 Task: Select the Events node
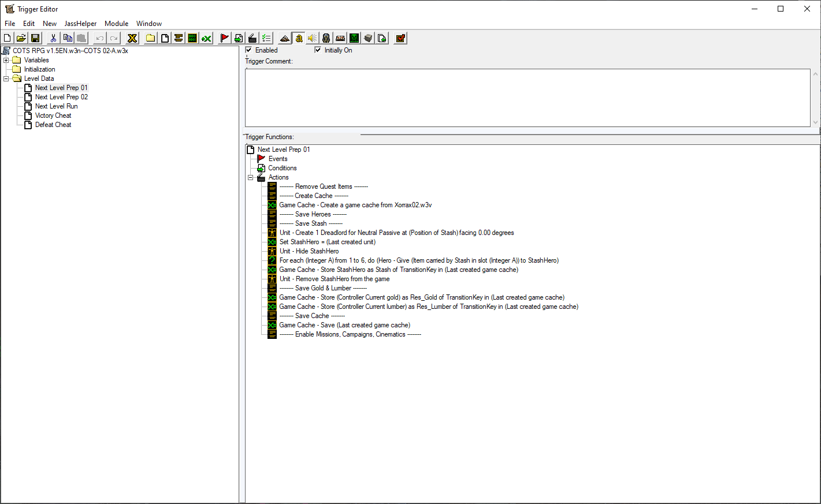coord(278,159)
